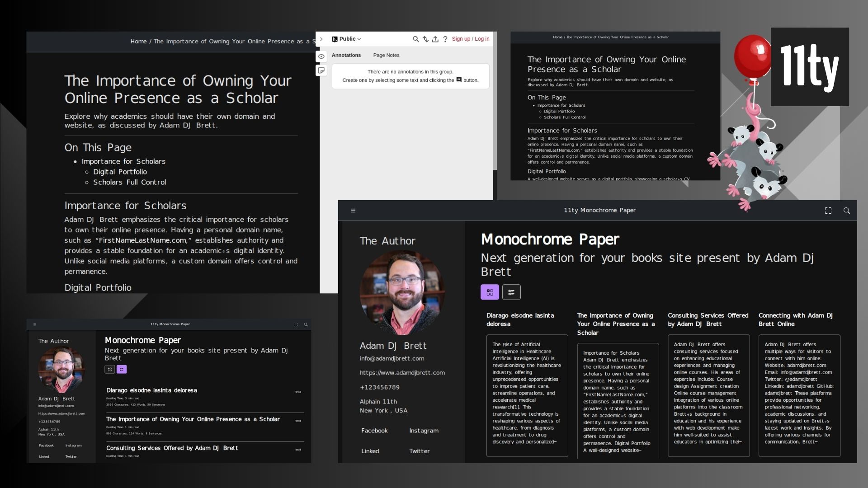Switch to grid view purple toggle

(x=490, y=292)
